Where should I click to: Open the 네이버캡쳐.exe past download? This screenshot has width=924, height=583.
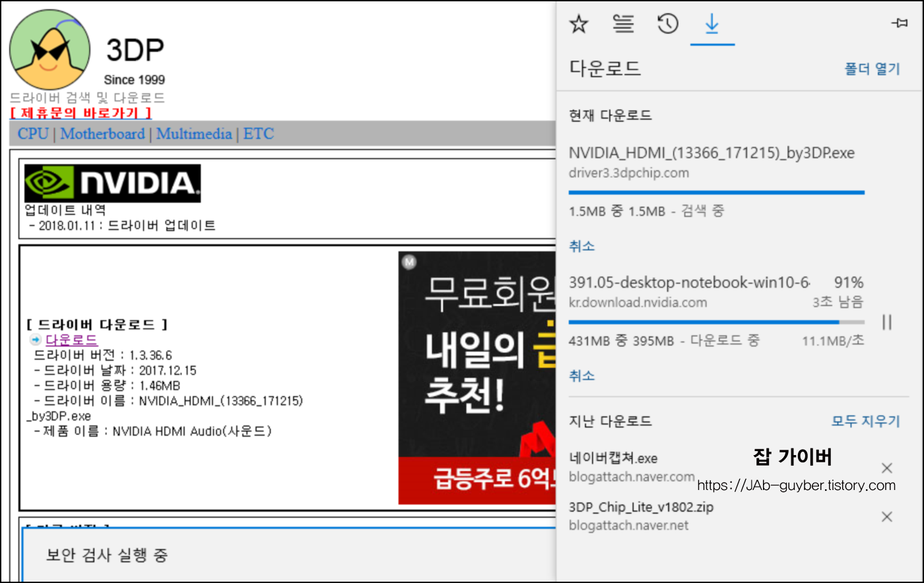pyautogui.click(x=613, y=458)
